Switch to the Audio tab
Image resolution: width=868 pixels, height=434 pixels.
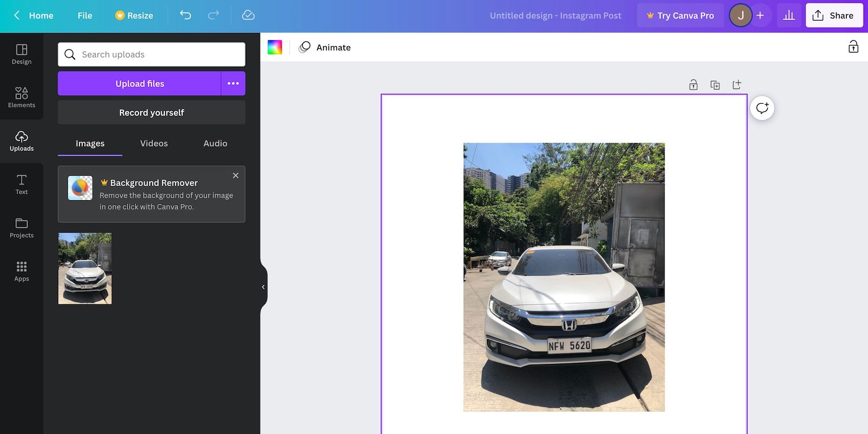[x=215, y=143]
